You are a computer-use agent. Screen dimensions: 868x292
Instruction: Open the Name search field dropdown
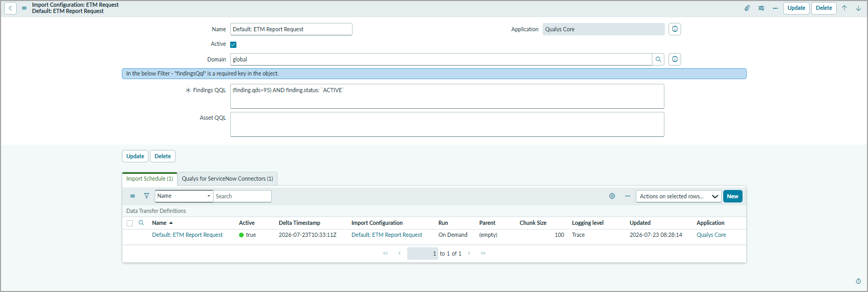click(x=184, y=196)
